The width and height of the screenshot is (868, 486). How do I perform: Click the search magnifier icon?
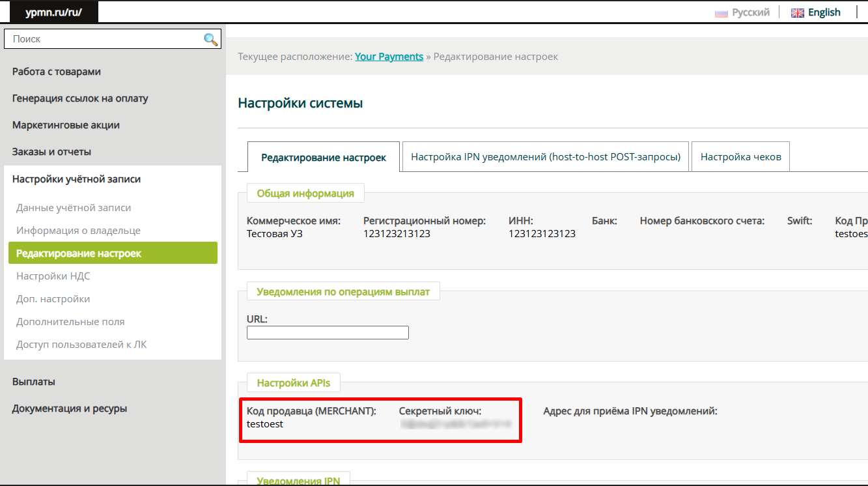coord(210,40)
